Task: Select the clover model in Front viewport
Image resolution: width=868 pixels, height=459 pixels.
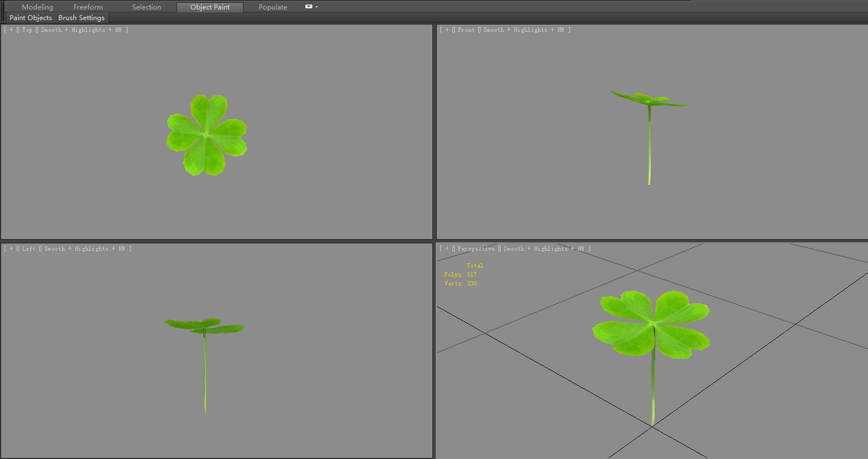Action: click(649, 138)
